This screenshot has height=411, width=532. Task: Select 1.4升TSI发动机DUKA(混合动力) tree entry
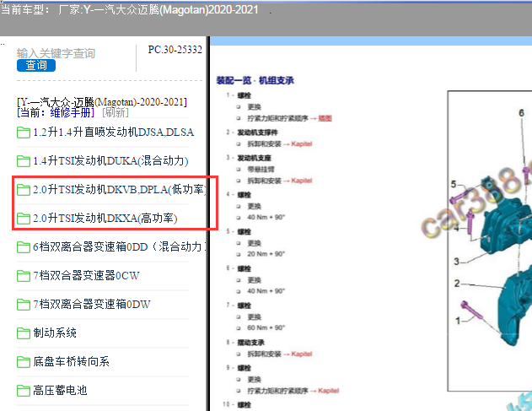[110, 160]
